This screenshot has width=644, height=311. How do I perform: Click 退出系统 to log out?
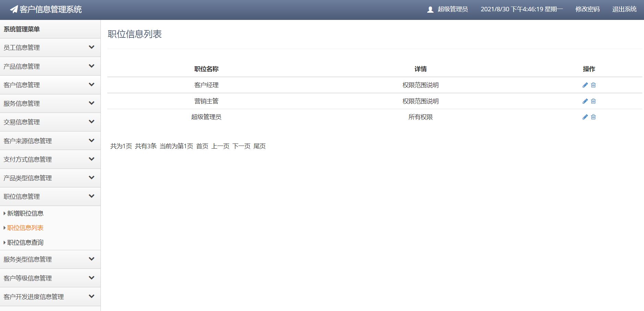coord(624,9)
